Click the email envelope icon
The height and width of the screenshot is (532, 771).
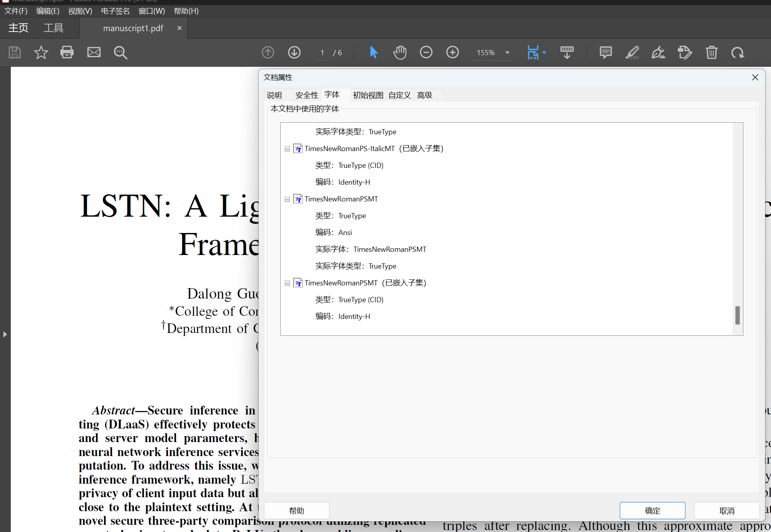pos(94,52)
